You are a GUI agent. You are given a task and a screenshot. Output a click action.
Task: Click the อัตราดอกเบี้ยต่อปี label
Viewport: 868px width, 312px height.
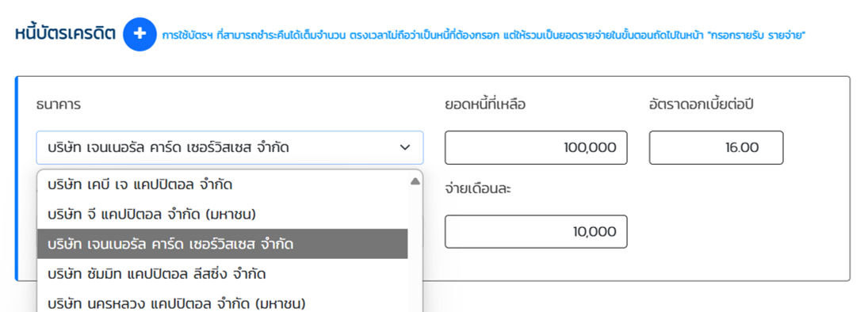(x=702, y=105)
